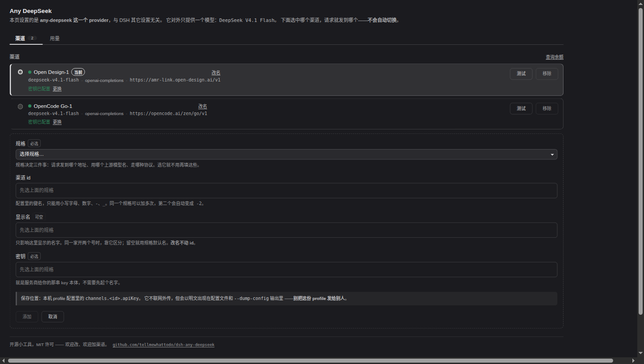Screen dimensions: 644x364
Task: Click the green status dot of Open Design-1
Action: point(30,72)
